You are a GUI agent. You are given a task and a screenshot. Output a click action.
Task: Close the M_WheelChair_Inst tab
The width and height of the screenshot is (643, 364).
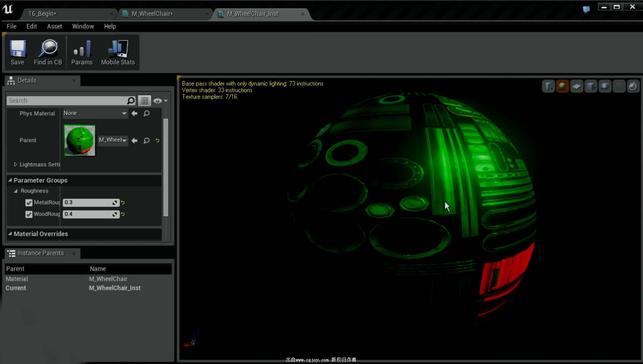tap(302, 14)
